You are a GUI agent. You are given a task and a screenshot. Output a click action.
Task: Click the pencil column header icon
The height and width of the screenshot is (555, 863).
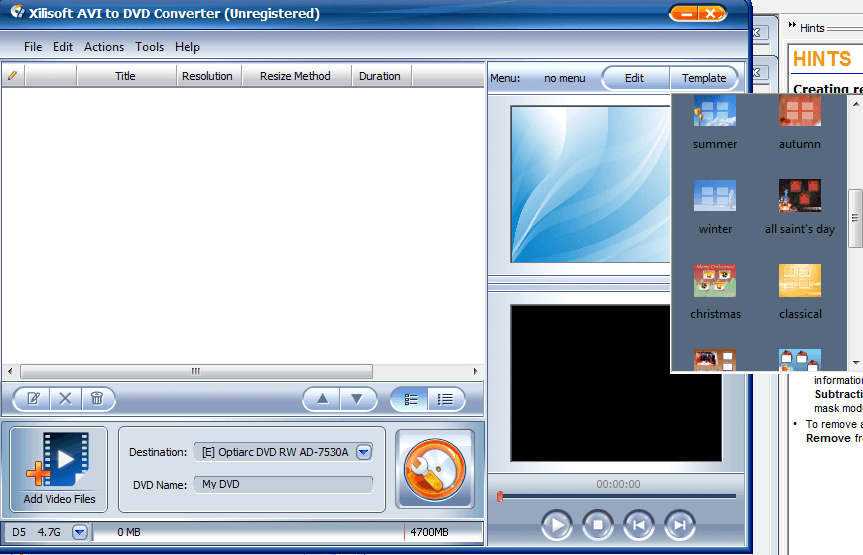click(x=13, y=75)
